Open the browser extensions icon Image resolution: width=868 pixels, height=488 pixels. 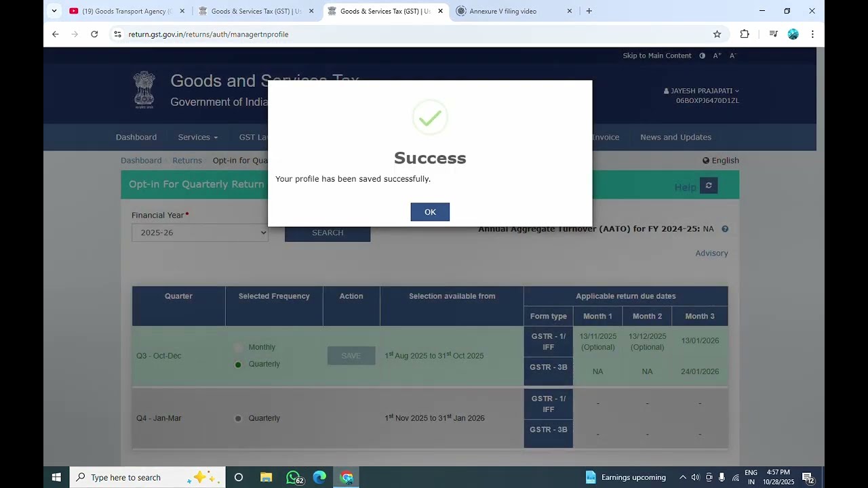(x=745, y=34)
